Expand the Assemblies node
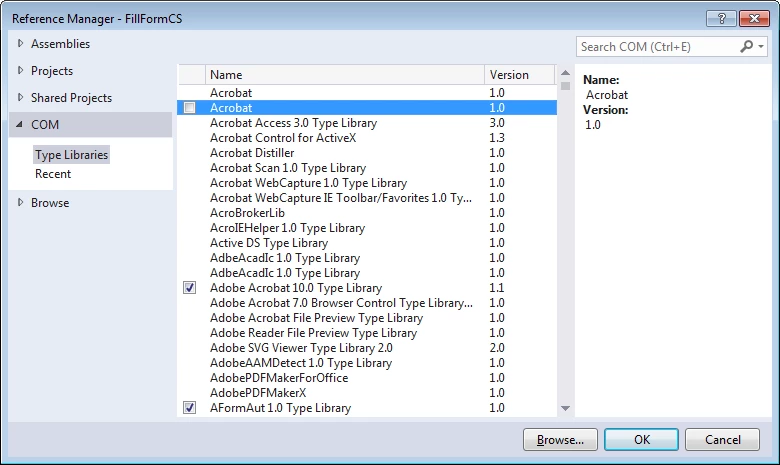Screen dimensions: 780x465 20,43
